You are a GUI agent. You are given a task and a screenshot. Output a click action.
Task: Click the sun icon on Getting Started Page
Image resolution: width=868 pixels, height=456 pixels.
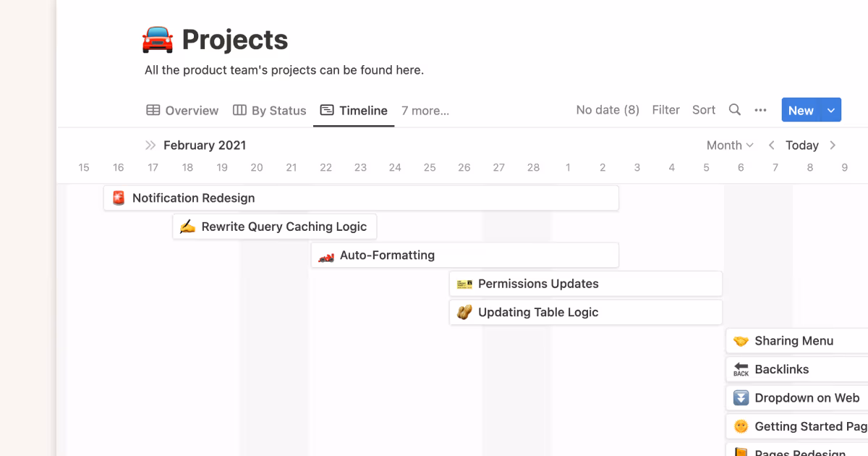741,426
